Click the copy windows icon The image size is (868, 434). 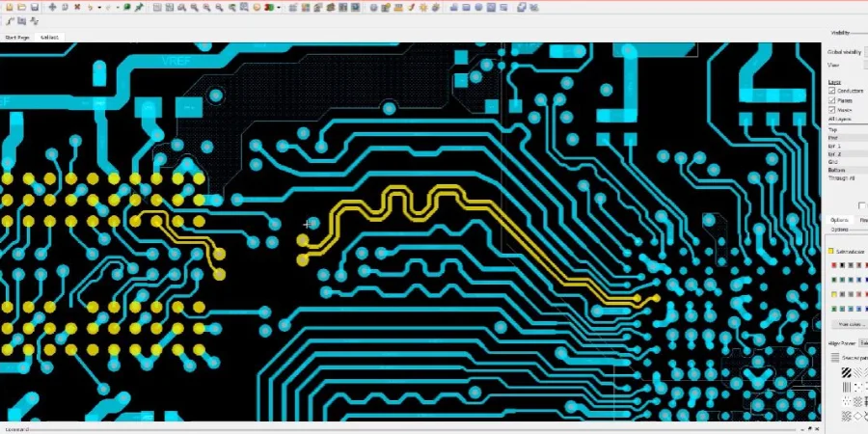522,8
